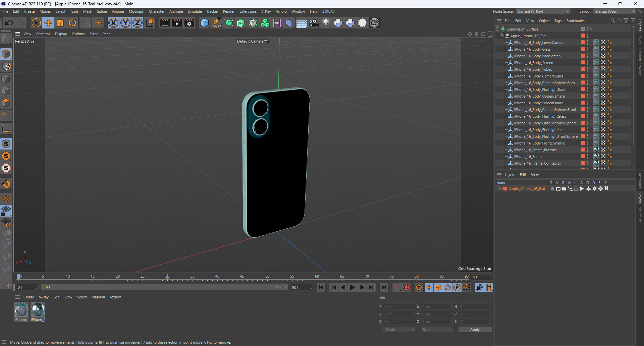Select the Live Selection tool

click(36, 23)
